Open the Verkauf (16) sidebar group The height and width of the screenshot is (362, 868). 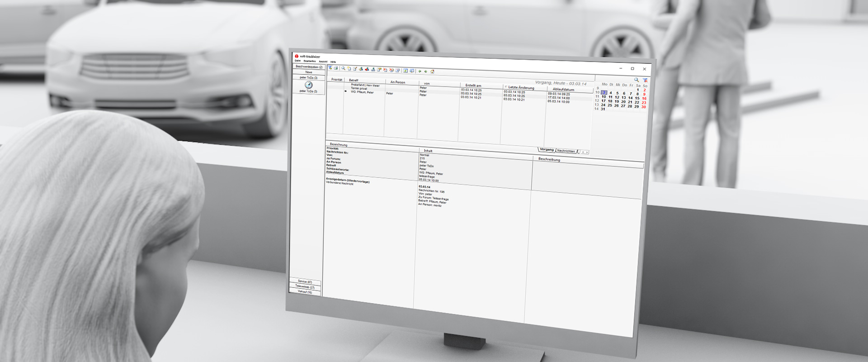(x=305, y=292)
